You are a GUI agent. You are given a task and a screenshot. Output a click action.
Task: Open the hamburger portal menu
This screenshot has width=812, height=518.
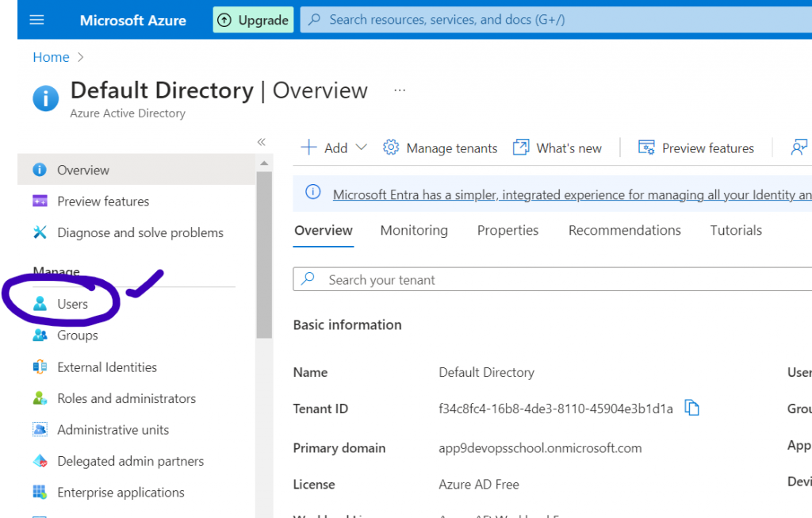36,20
